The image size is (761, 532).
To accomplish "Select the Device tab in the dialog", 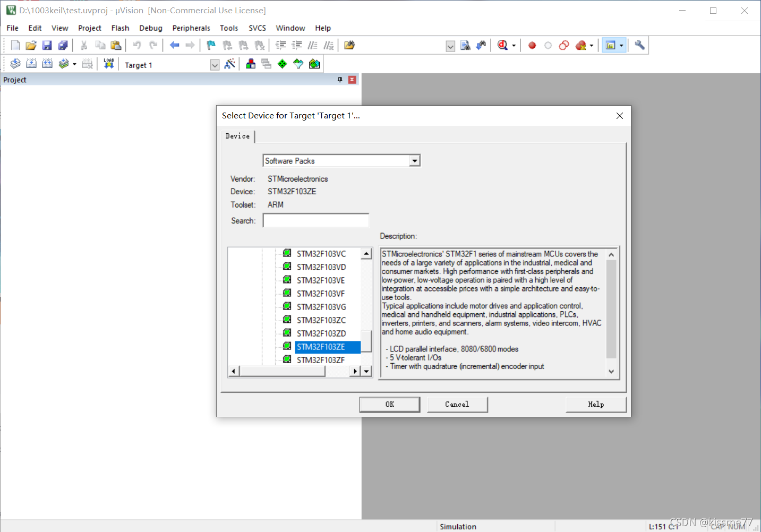I will tap(238, 136).
